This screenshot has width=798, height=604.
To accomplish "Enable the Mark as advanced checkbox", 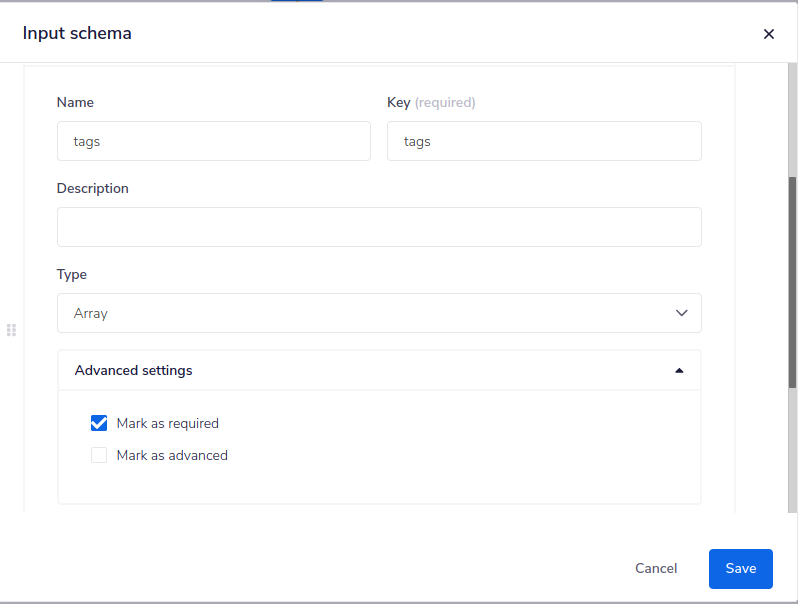I will pyautogui.click(x=99, y=455).
